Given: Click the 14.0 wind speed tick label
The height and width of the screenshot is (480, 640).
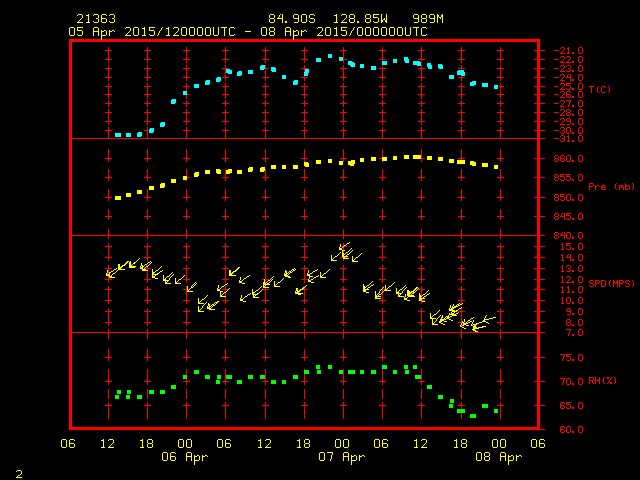Looking at the screenshot, I should click(x=571, y=258).
